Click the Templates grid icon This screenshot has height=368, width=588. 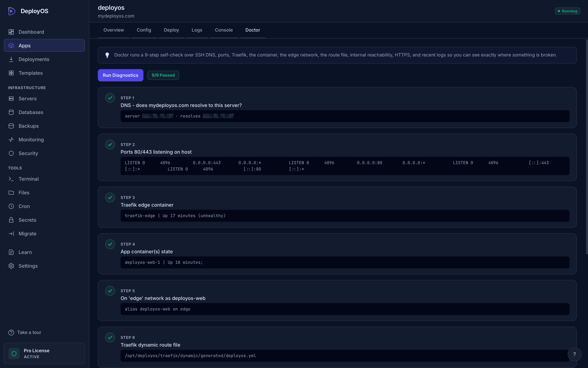pos(11,73)
